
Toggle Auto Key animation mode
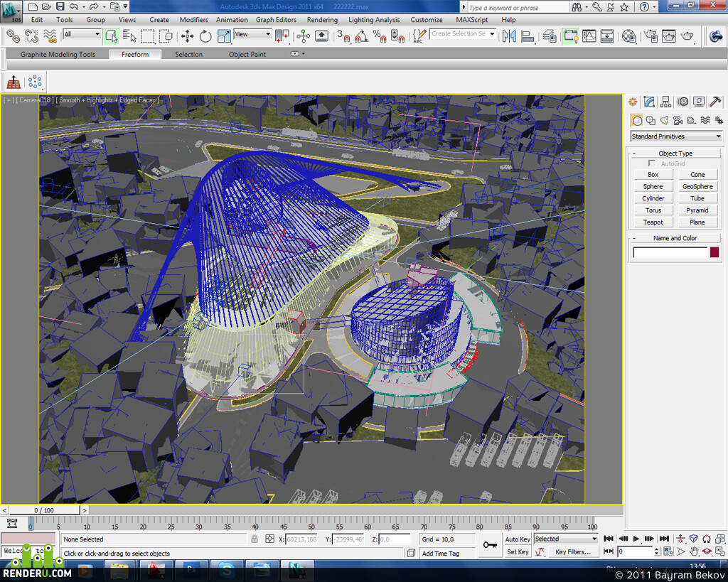tap(518, 539)
